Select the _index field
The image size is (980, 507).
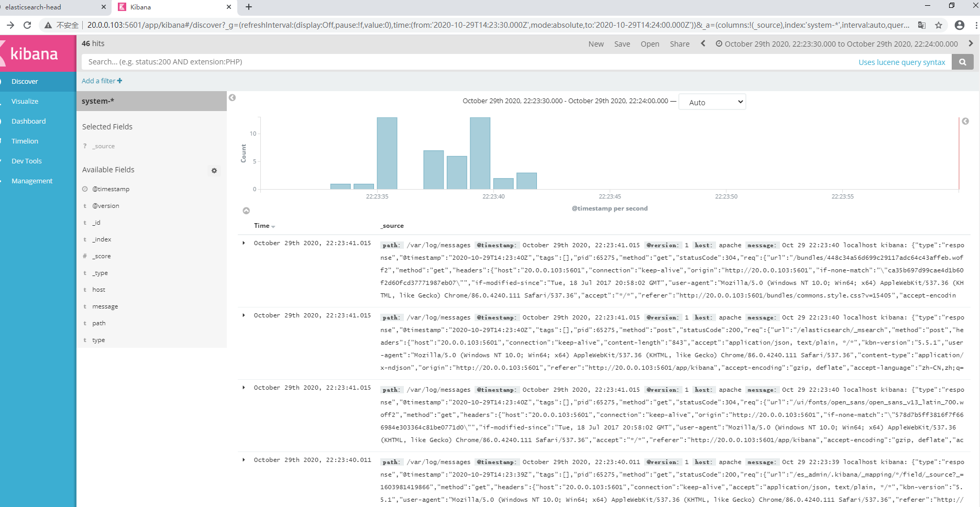point(102,239)
